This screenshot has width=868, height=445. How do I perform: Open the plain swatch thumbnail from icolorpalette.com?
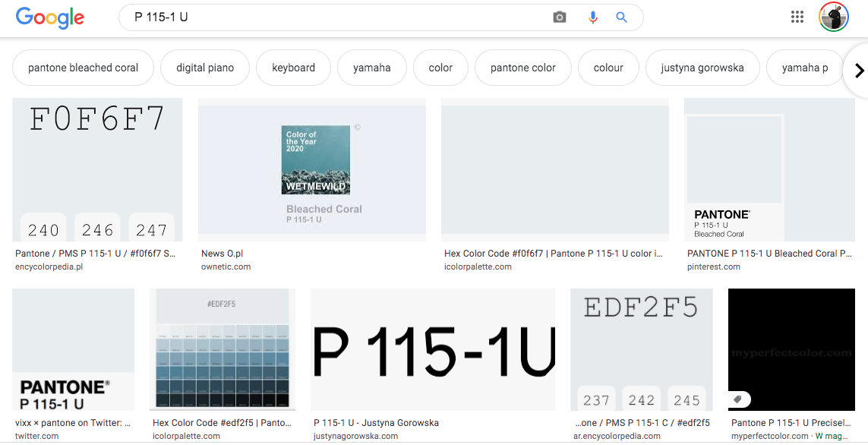click(x=555, y=169)
